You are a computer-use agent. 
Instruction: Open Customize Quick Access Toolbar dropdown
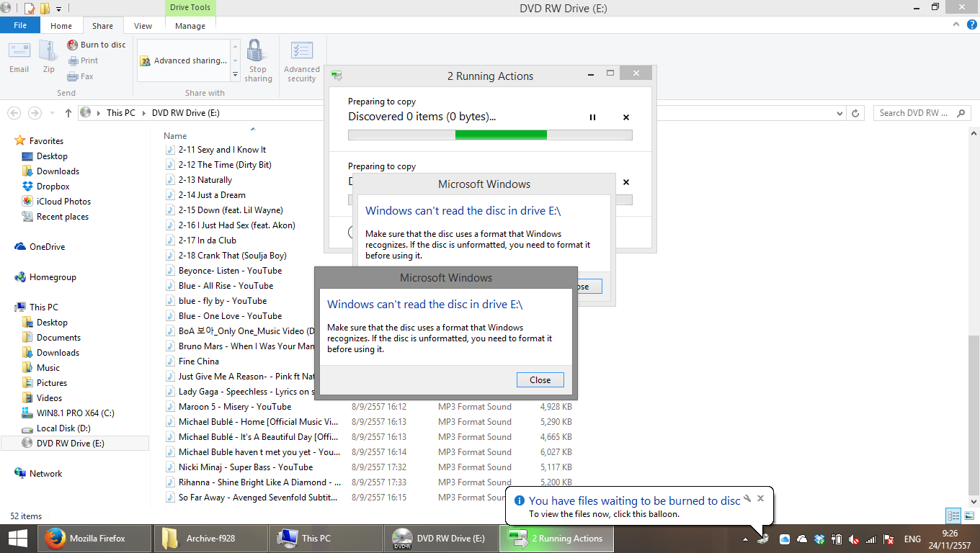pyautogui.click(x=59, y=9)
